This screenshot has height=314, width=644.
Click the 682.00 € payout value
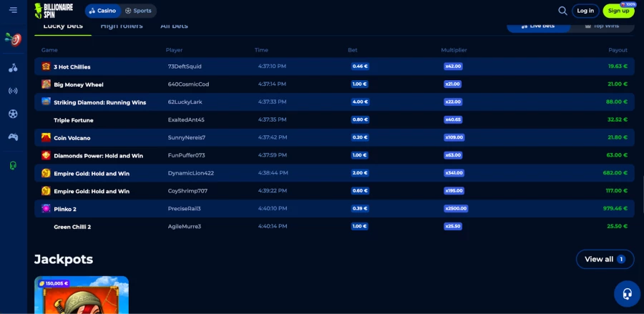click(615, 173)
